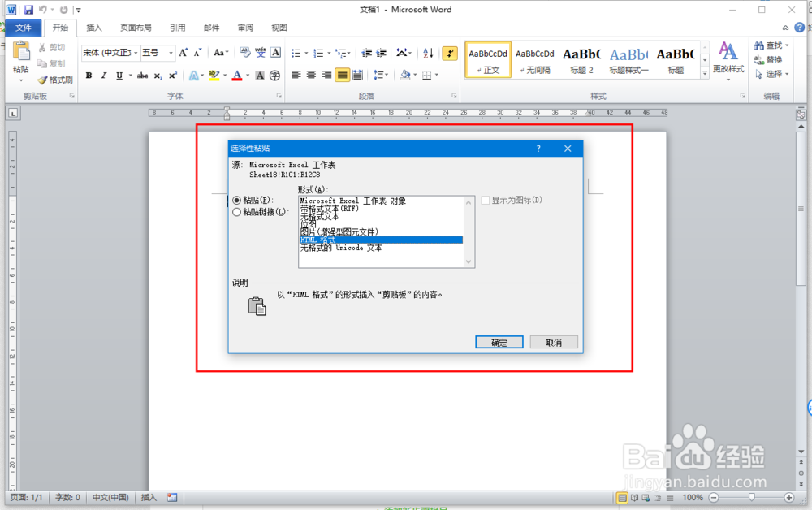Switch to the References tab
The width and height of the screenshot is (812, 510).
178,28
